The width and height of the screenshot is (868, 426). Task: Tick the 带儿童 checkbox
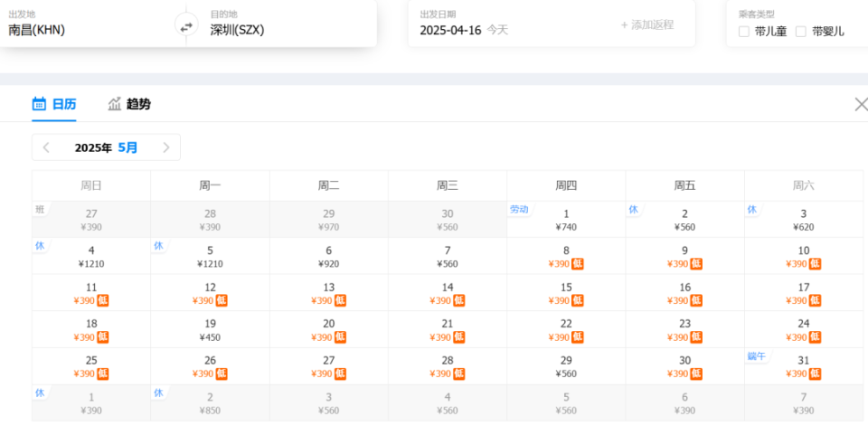coord(744,32)
